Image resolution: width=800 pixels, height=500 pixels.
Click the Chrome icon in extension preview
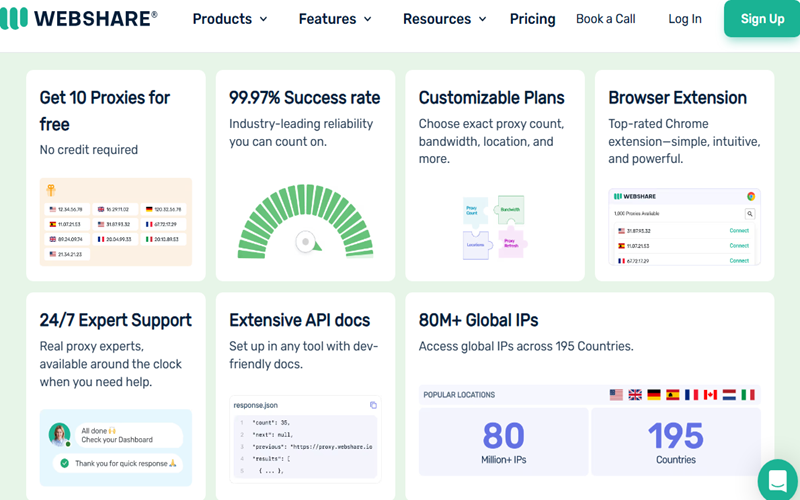click(750, 197)
